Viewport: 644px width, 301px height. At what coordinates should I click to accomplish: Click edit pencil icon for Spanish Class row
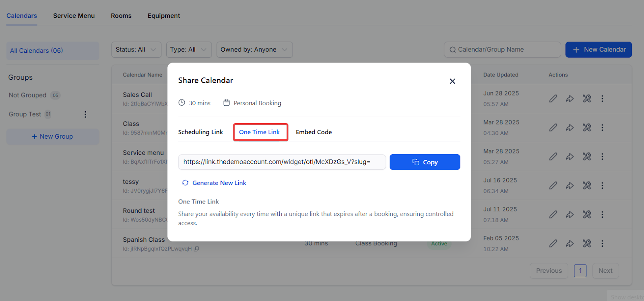coord(553,244)
